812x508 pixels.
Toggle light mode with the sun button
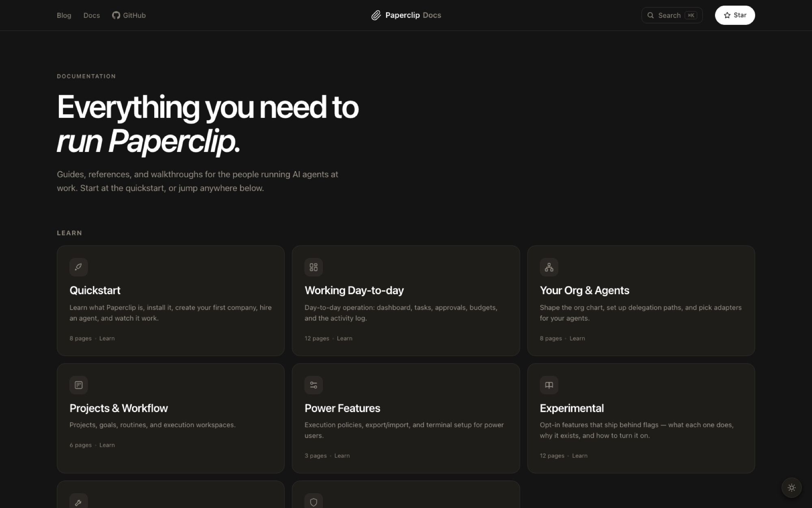[791, 488]
